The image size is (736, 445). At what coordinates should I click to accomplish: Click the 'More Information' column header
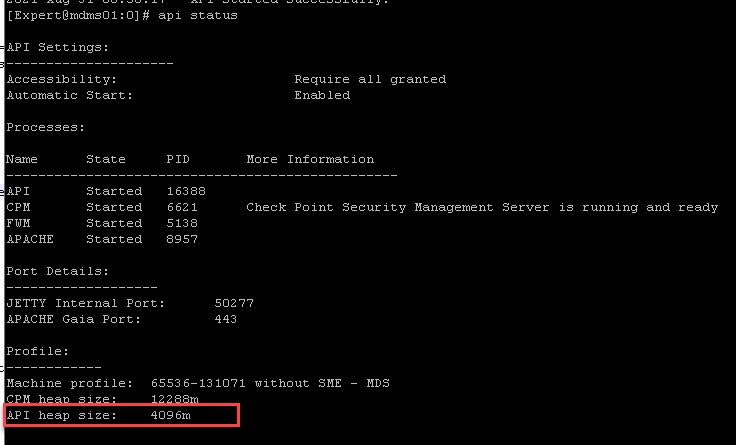(x=310, y=159)
